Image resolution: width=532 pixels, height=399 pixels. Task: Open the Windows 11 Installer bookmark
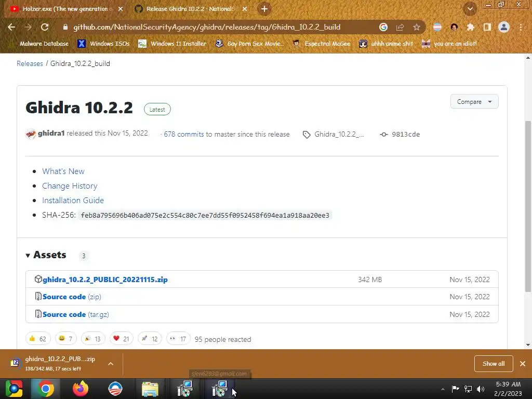tap(172, 44)
